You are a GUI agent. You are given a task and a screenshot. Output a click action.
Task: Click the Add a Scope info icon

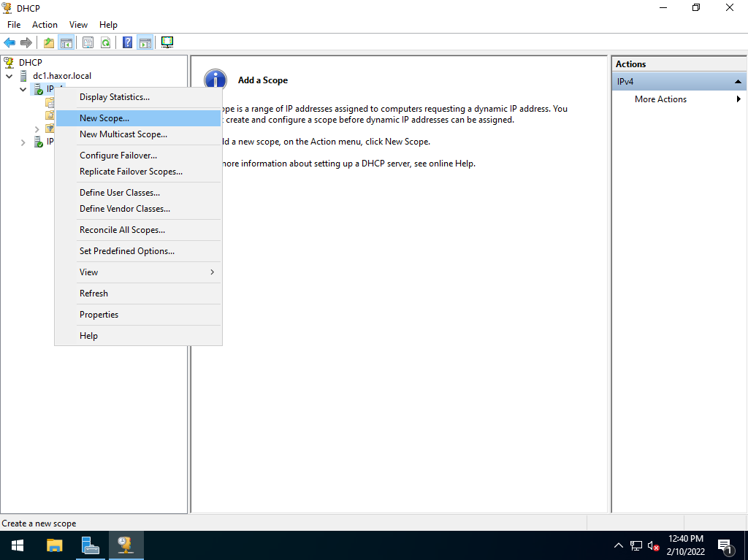pyautogui.click(x=215, y=79)
